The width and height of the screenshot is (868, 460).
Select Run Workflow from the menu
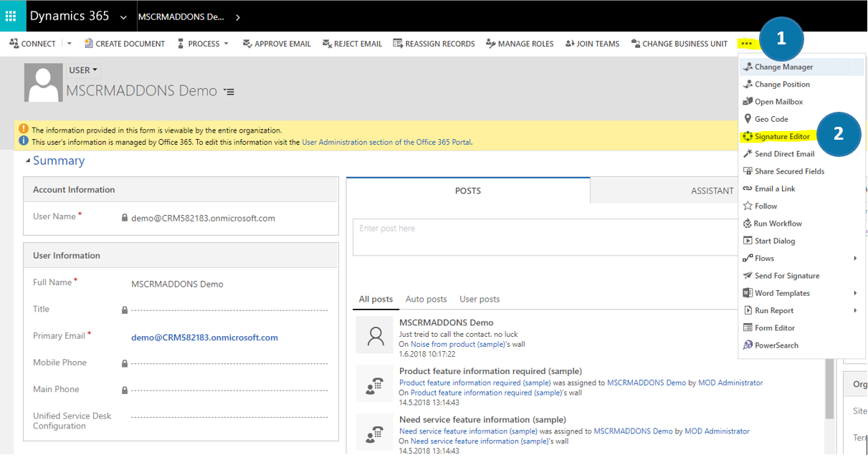801,224
